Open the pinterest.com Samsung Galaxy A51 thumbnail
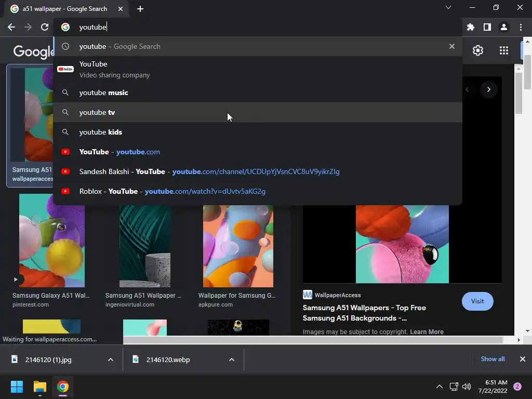Image resolution: width=532 pixels, height=399 pixels. point(52,240)
